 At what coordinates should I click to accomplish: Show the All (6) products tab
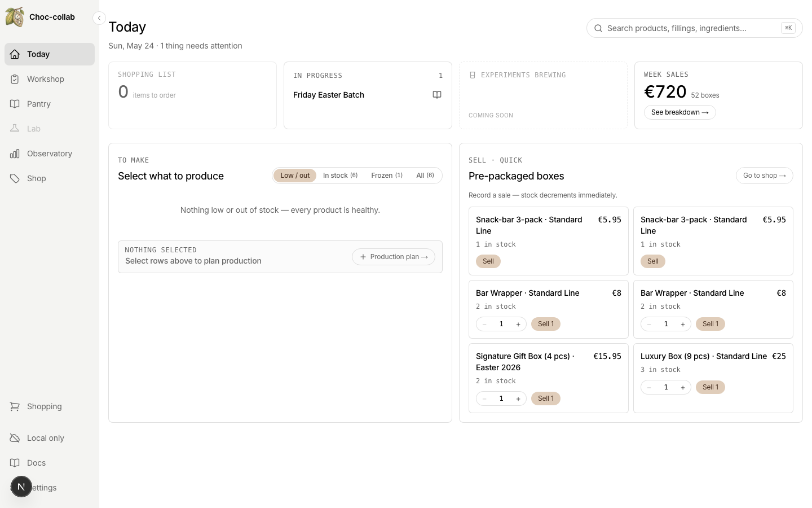[x=425, y=176]
